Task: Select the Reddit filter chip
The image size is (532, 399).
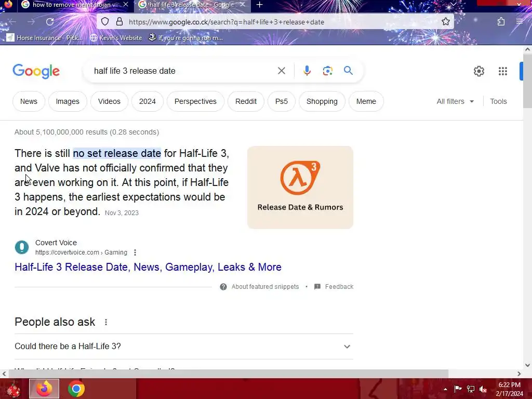Action: pyautogui.click(x=246, y=101)
